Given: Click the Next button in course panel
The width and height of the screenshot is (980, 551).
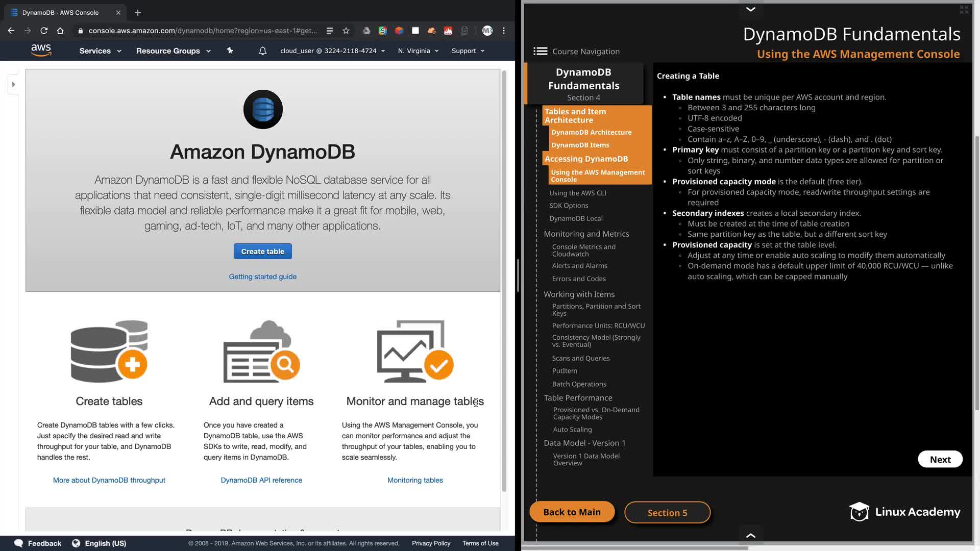Looking at the screenshot, I should pyautogui.click(x=940, y=459).
